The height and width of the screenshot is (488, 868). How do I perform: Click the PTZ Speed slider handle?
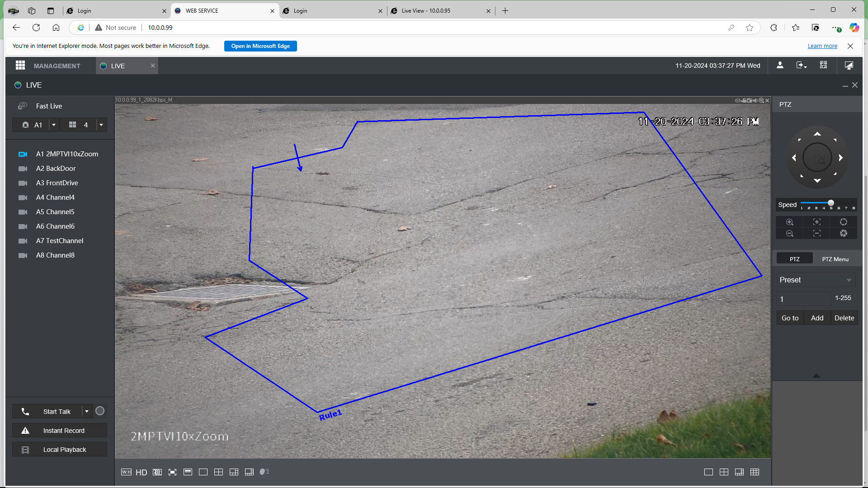click(x=830, y=203)
